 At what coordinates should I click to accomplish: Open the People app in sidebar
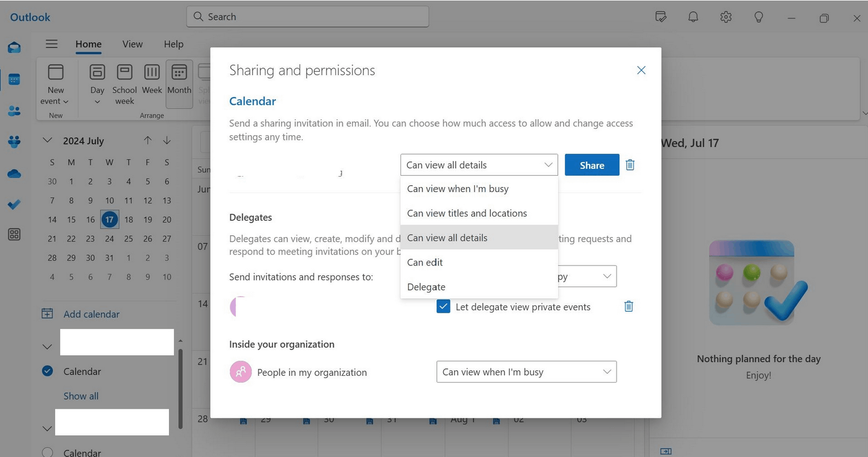(14, 110)
